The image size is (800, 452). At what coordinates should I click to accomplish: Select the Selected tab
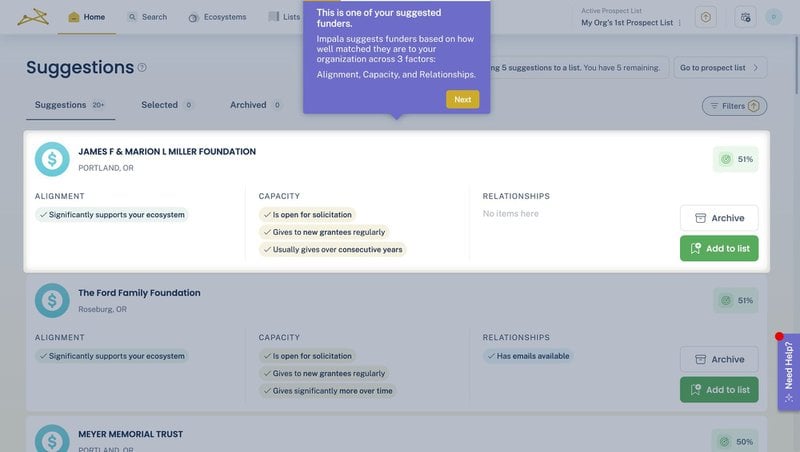166,105
